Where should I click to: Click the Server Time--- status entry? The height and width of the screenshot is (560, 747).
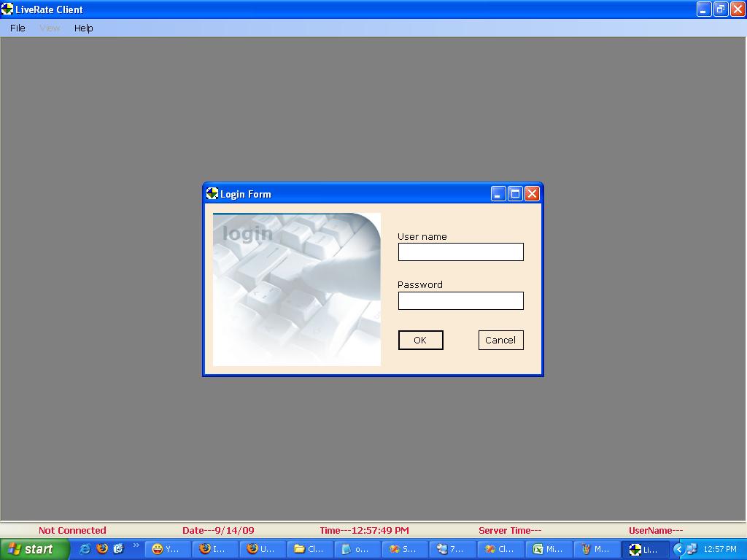pos(510,531)
